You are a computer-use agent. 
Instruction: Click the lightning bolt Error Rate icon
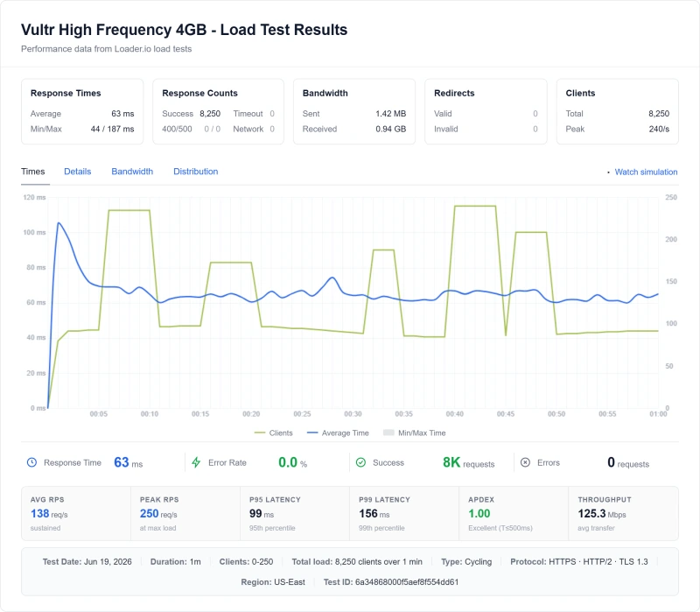pos(196,462)
